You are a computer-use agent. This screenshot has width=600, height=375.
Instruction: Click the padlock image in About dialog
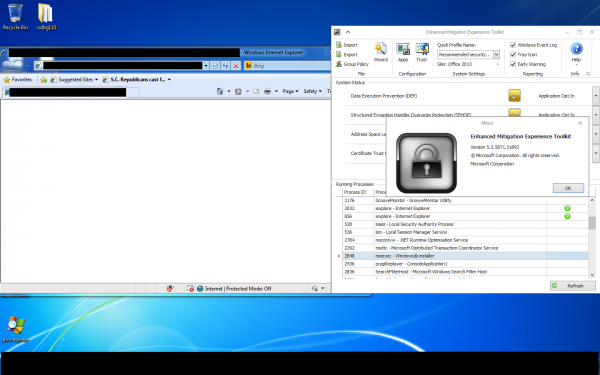[426, 163]
